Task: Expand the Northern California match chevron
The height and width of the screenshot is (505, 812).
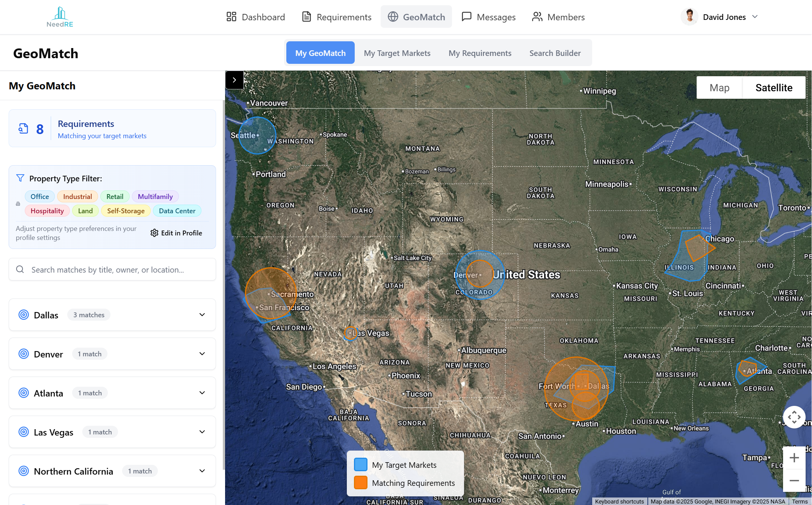Action: 202,471
